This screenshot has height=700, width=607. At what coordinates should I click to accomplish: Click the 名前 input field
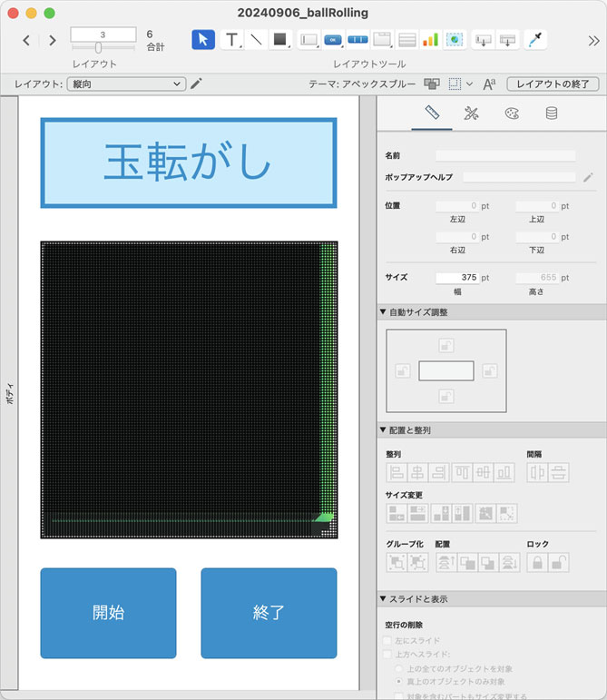pyautogui.click(x=505, y=155)
